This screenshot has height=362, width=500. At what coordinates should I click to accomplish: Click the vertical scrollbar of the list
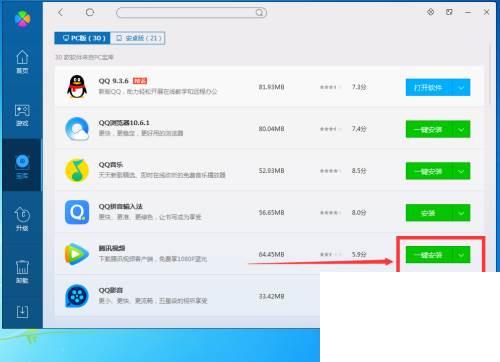point(490,73)
